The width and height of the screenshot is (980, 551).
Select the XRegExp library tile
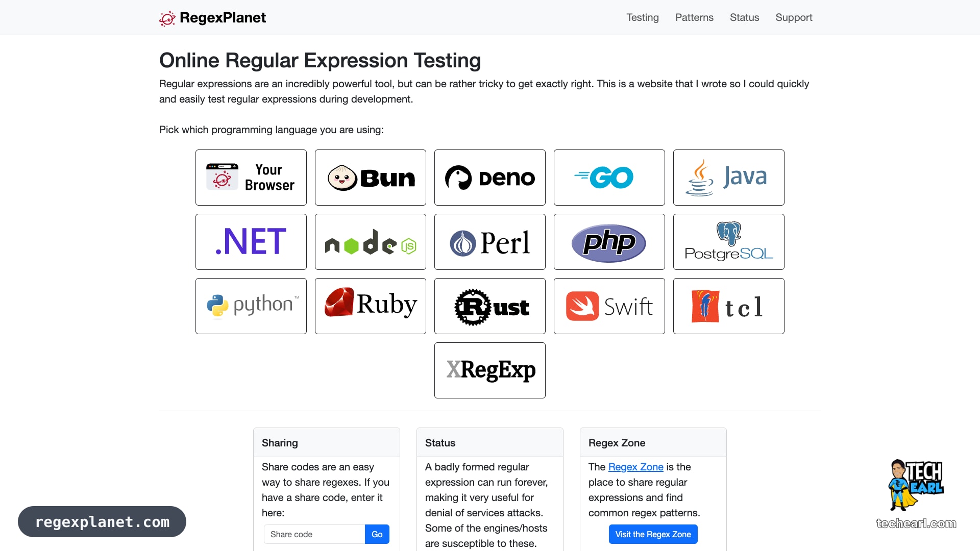(x=490, y=370)
